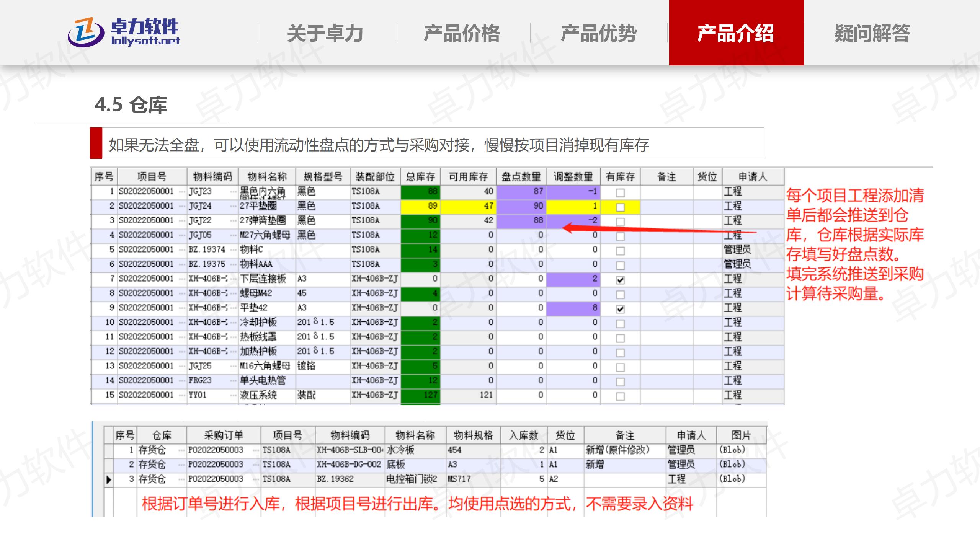The image size is (980, 551).
Task: Click the 总库存 column header
Action: 420,177
